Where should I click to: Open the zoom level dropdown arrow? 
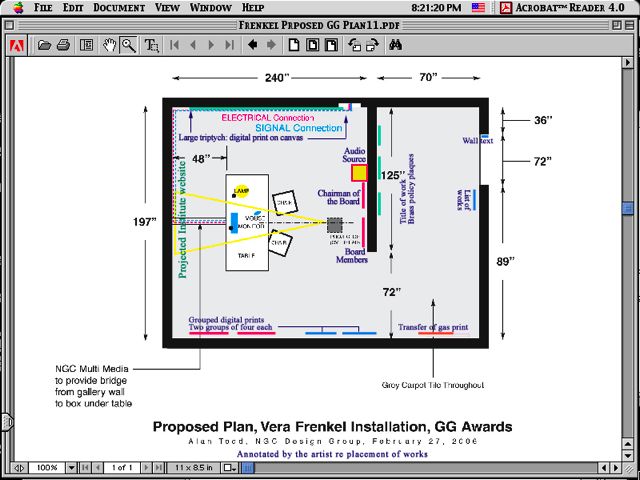(72, 468)
